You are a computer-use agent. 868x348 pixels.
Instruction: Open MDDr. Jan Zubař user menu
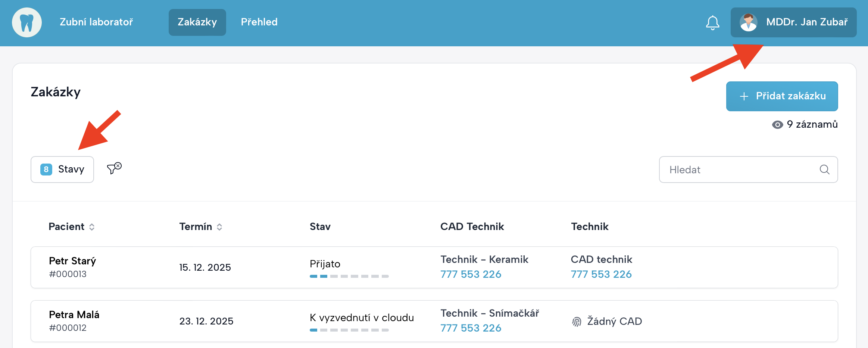coord(806,22)
